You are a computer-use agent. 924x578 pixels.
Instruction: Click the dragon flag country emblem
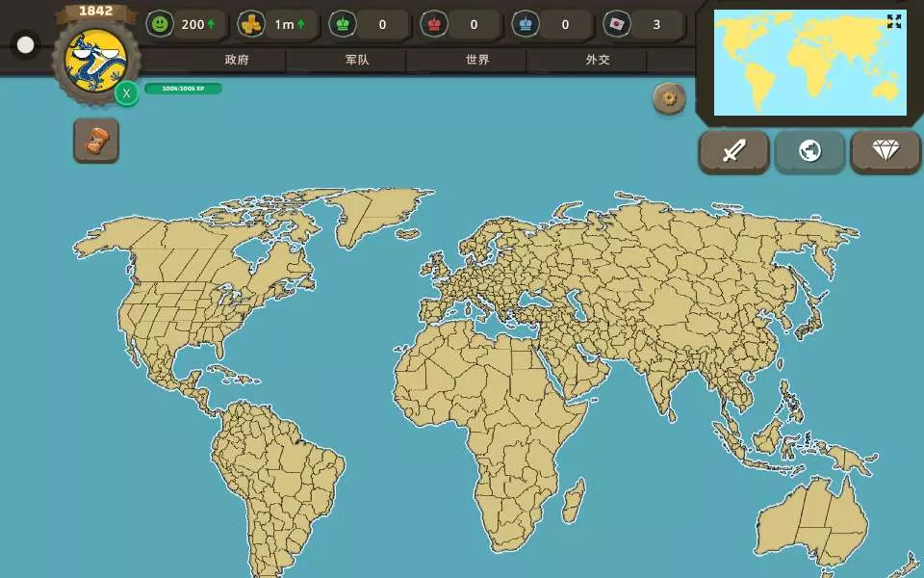pyautogui.click(x=95, y=61)
